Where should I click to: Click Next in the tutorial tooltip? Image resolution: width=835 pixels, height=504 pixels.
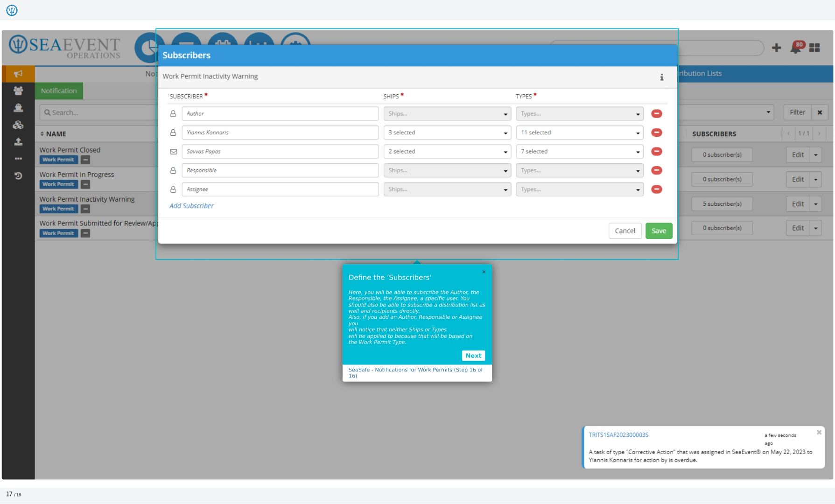pos(473,356)
